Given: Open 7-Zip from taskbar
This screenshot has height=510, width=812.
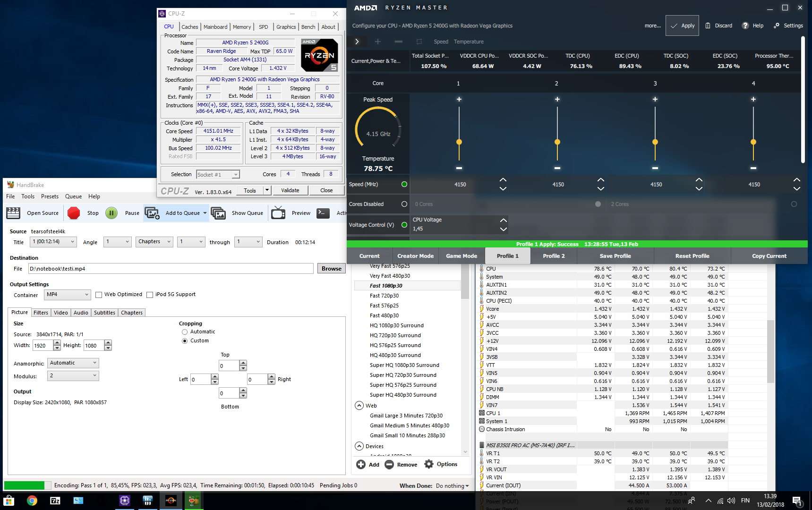Looking at the screenshot, I should [55, 501].
